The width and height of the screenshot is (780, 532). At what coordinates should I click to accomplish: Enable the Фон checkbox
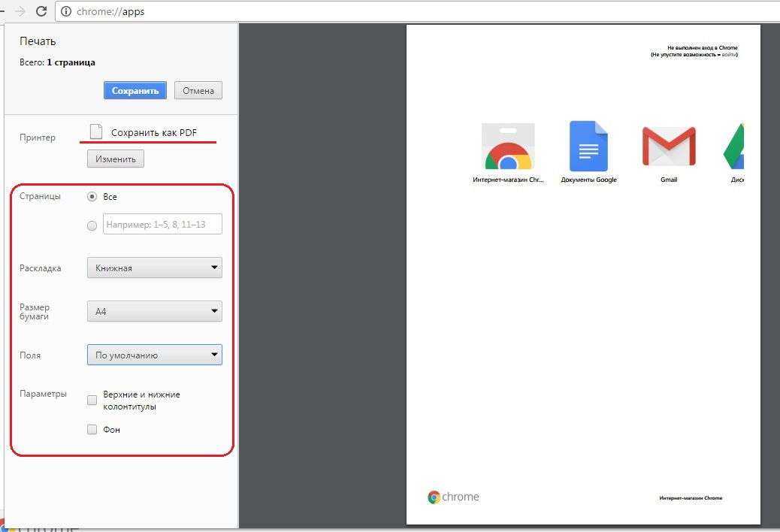pos(92,430)
